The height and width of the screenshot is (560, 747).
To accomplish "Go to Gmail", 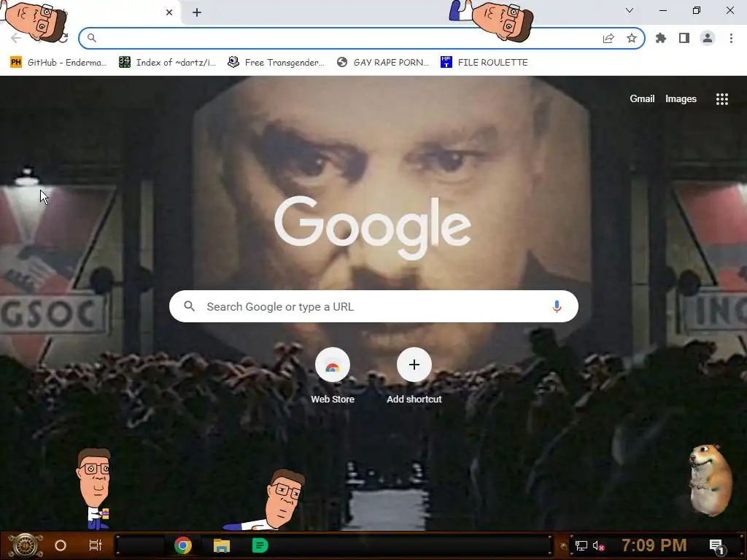I will click(642, 98).
